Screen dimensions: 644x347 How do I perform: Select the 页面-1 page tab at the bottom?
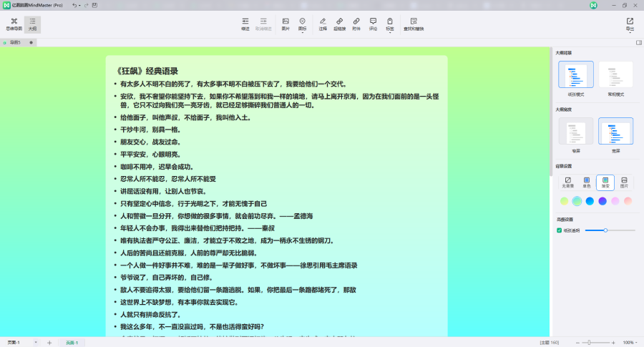click(72, 343)
